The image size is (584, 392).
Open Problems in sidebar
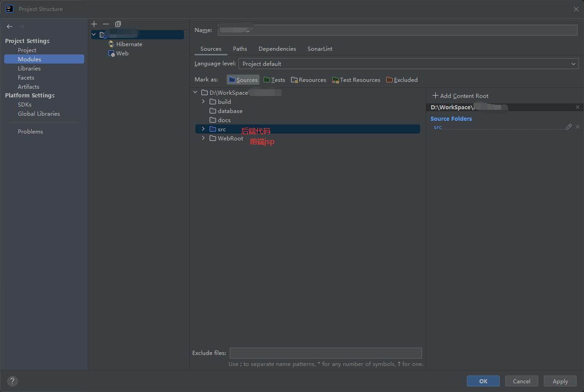(30, 131)
